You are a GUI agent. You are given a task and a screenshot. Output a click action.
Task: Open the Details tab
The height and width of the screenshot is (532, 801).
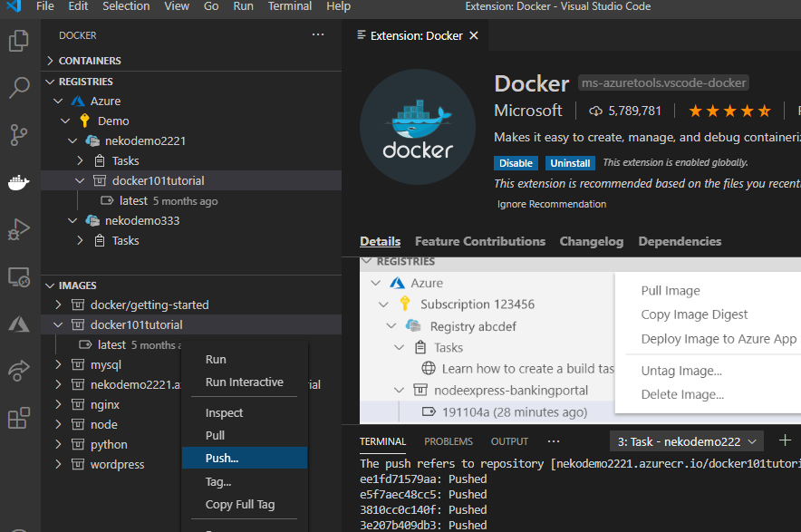(x=380, y=241)
